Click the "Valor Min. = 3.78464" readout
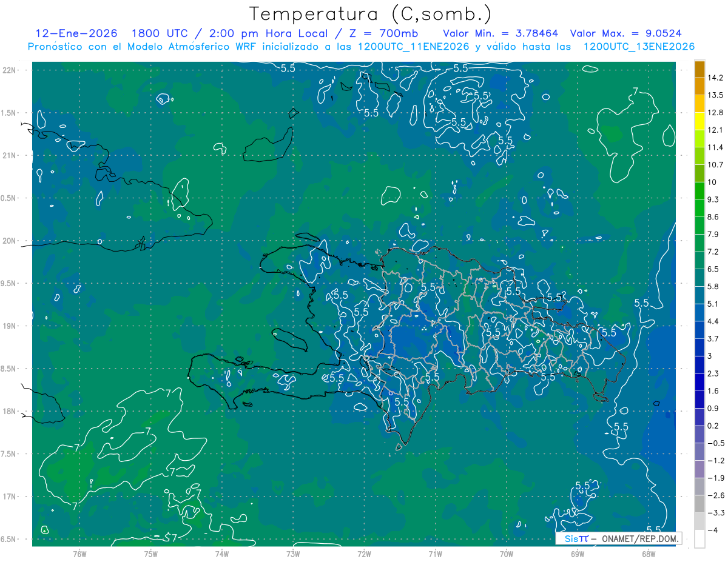Viewport: 728px width, 562px height. [x=500, y=33]
